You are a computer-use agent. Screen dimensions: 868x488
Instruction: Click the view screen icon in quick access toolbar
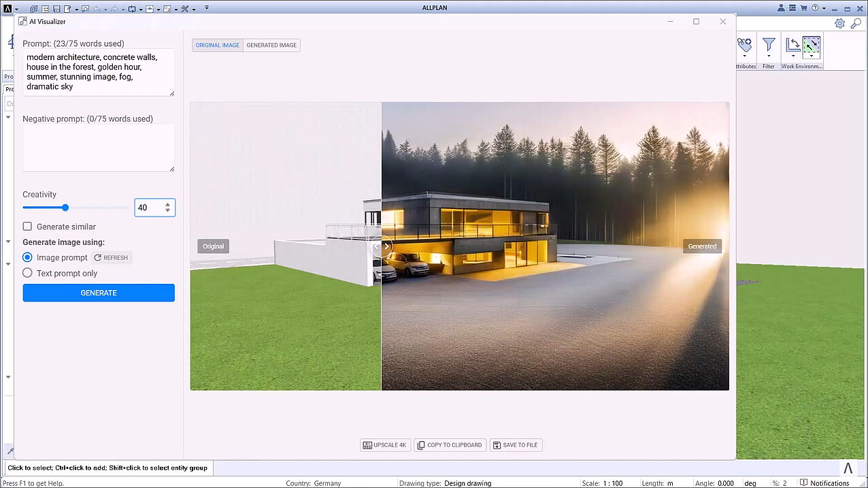coord(149,9)
